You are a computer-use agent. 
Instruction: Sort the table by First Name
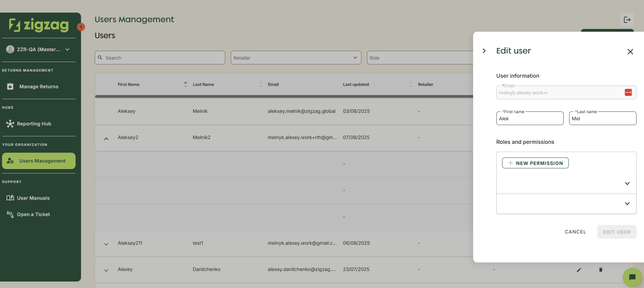tap(185, 84)
